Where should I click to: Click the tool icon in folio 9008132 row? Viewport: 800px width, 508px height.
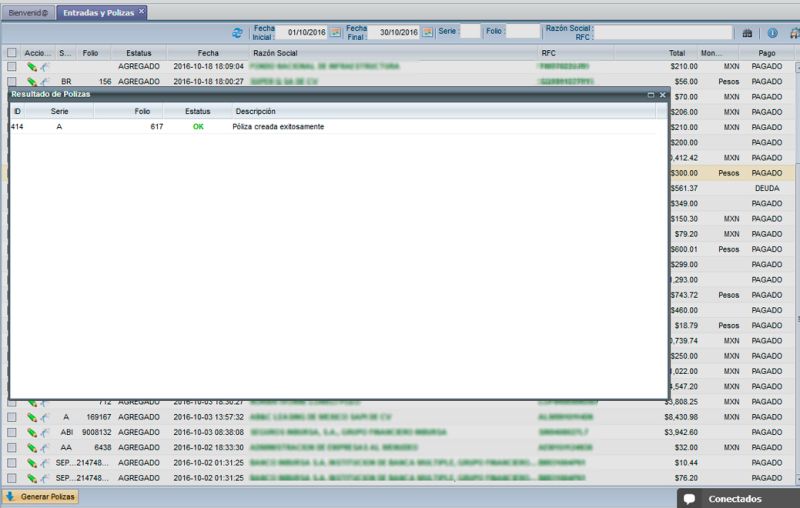tap(44, 433)
